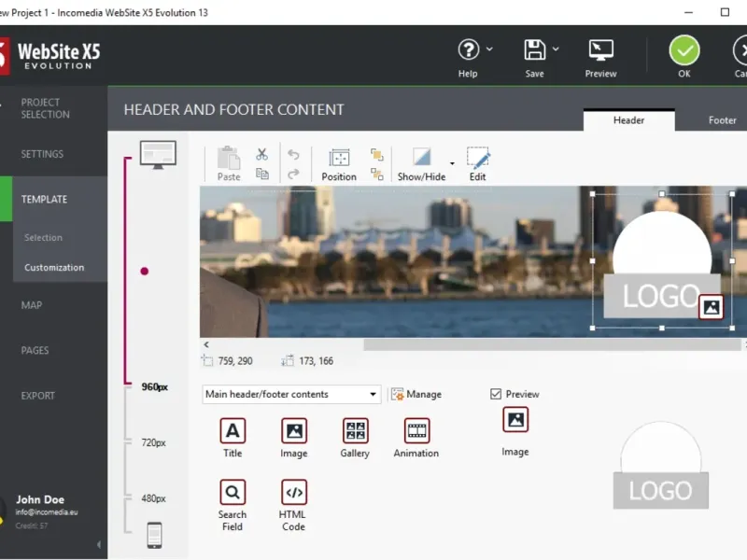Redo the last action
747x560 pixels.
tap(293, 174)
